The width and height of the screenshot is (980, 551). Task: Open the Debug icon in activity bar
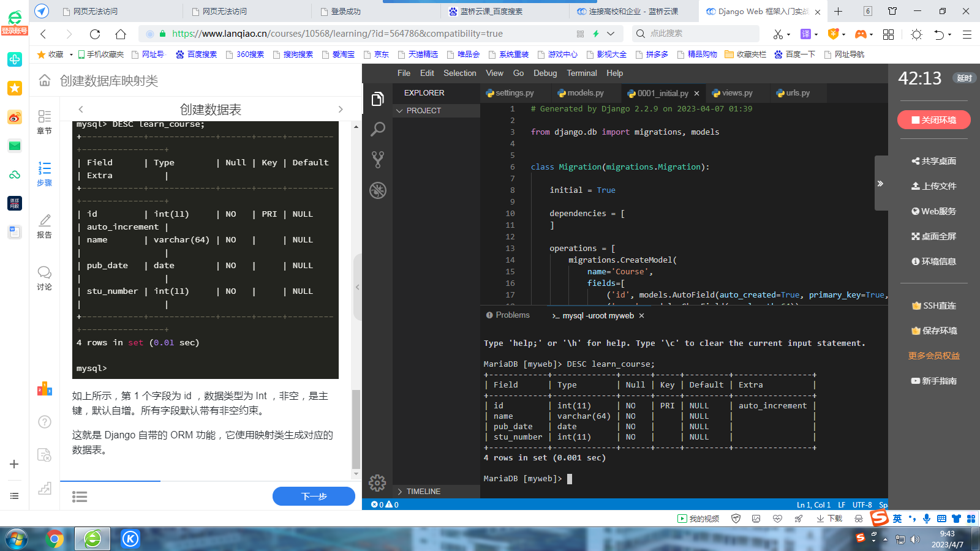click(378, 190)
